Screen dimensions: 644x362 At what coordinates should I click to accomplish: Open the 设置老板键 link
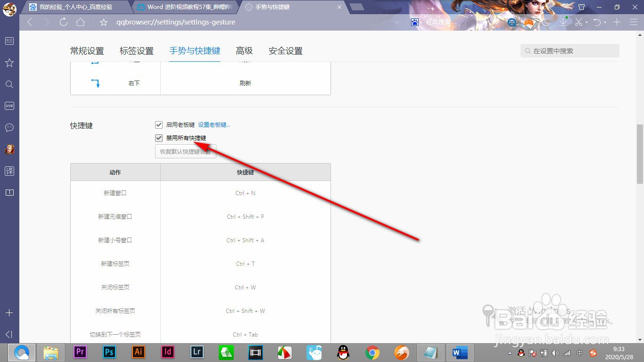point(215,124)
